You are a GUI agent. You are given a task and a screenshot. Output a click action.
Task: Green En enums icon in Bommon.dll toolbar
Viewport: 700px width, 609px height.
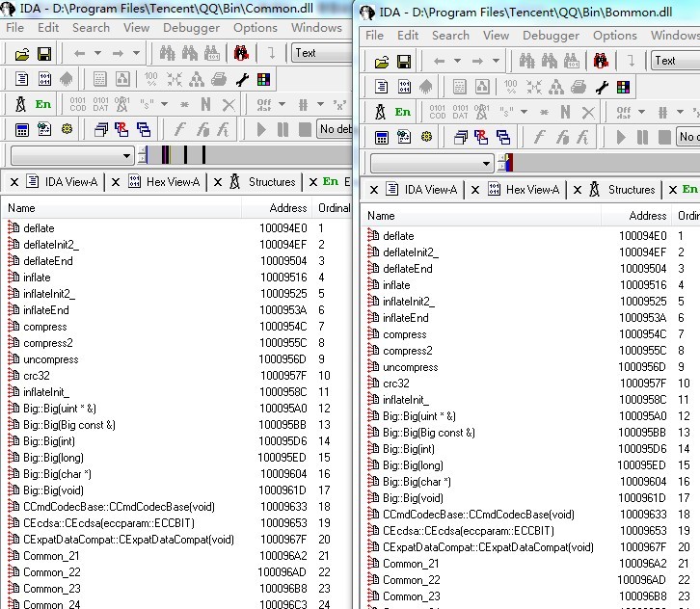(403, 112)
